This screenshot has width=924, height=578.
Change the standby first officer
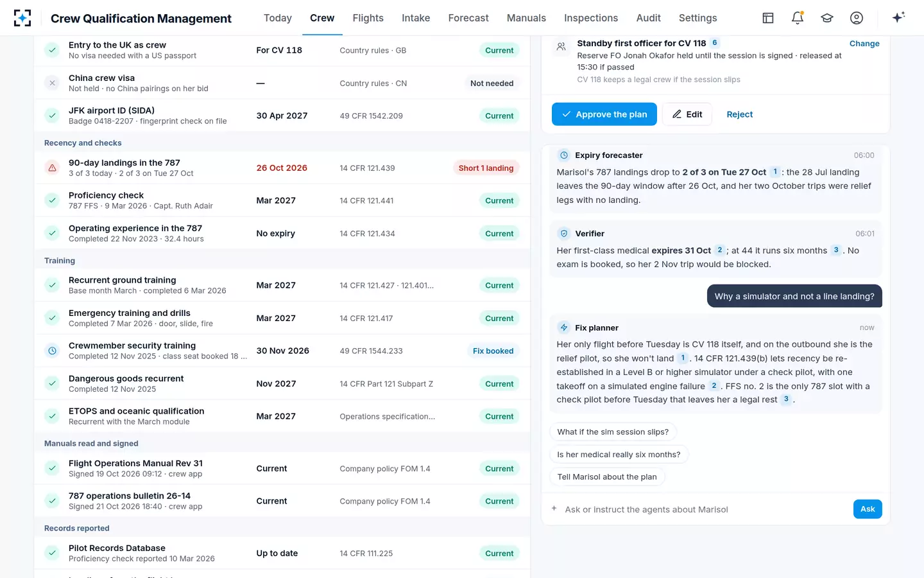click(x=864, y=44)
